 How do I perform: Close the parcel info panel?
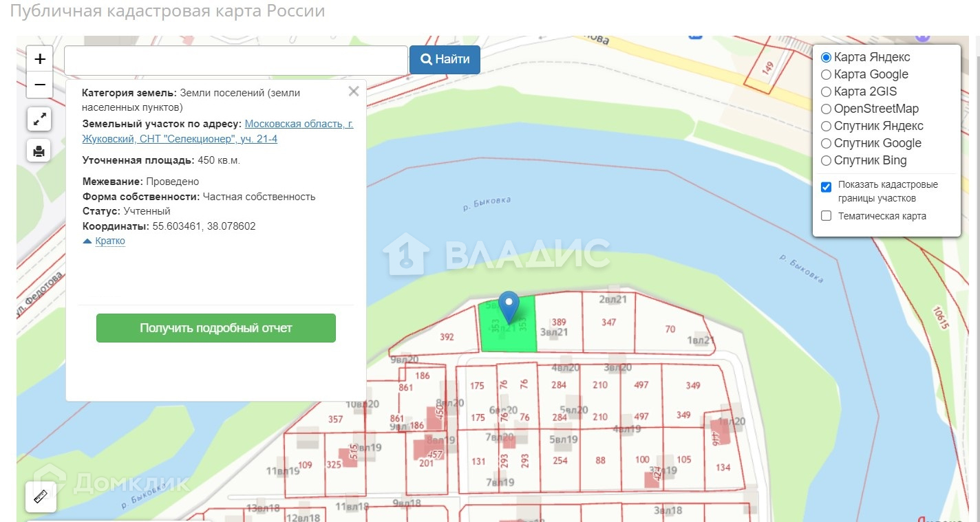click(x=354, y=91)
